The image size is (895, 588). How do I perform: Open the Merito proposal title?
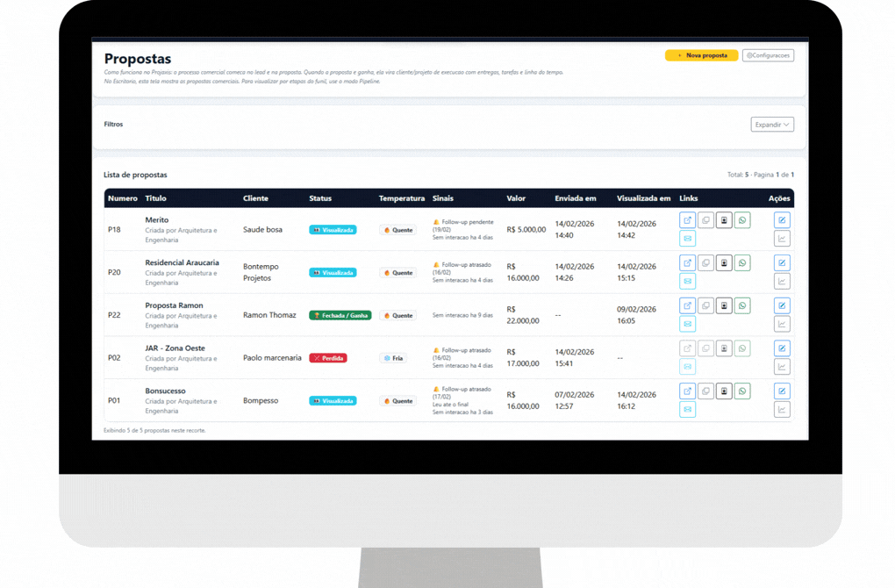157,220
